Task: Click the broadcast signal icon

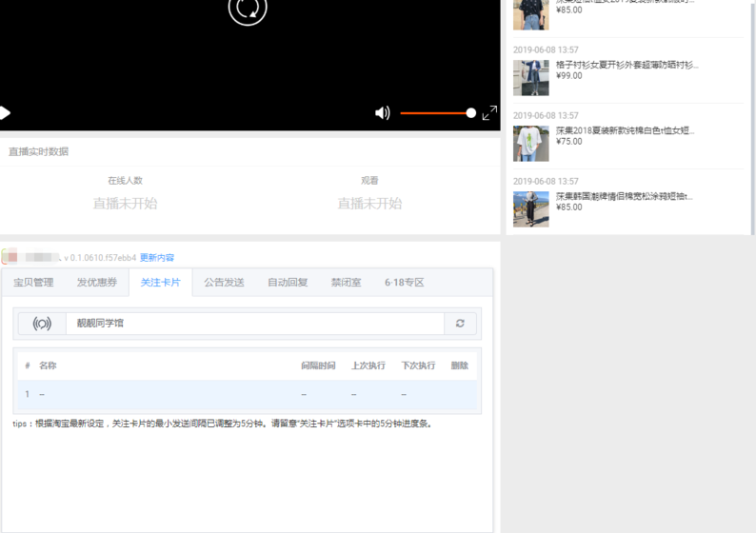Action: click(42, 324)
